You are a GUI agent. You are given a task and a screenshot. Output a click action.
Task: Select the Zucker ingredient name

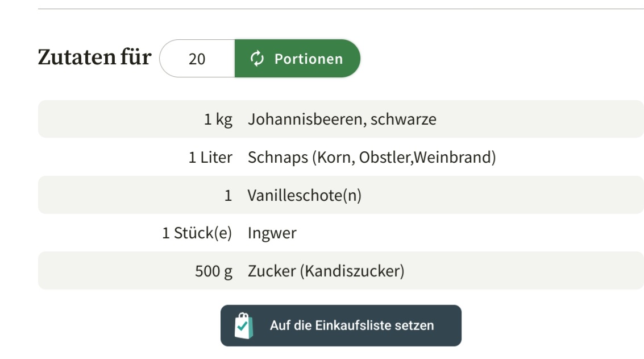coord(326,271)
